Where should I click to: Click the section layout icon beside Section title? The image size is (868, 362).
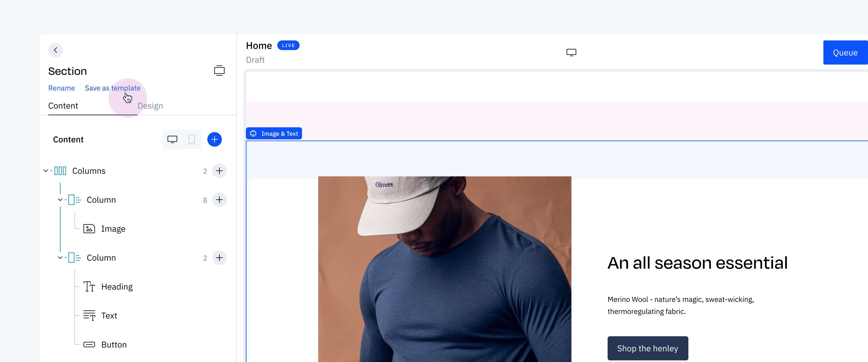[x=219, y=71]
